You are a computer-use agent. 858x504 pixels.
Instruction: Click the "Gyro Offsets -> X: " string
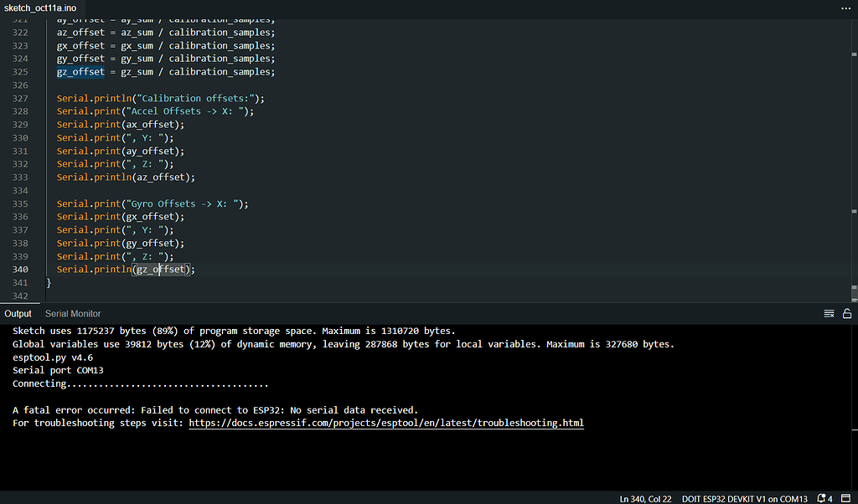[183, 204]
